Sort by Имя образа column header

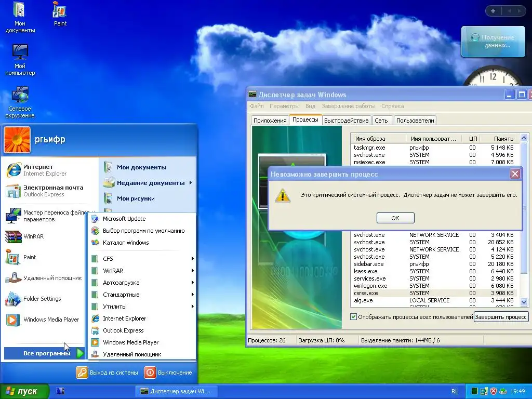(x=378, y=138)
